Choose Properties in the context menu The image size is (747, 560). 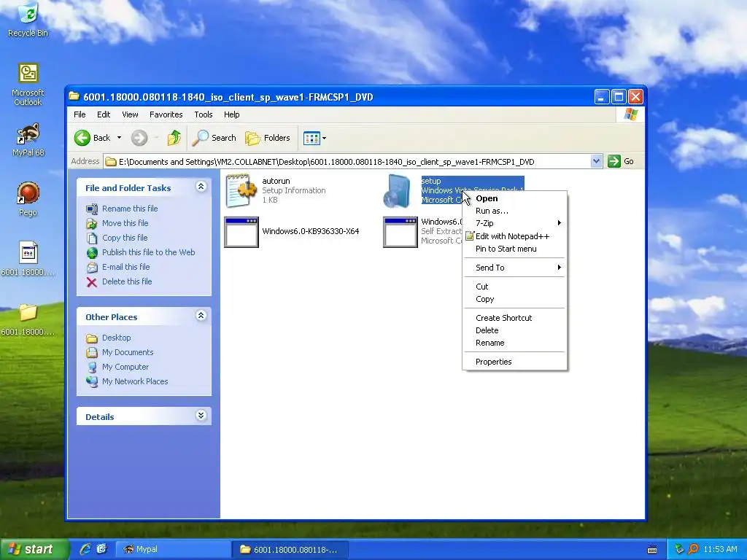(515, 362)
